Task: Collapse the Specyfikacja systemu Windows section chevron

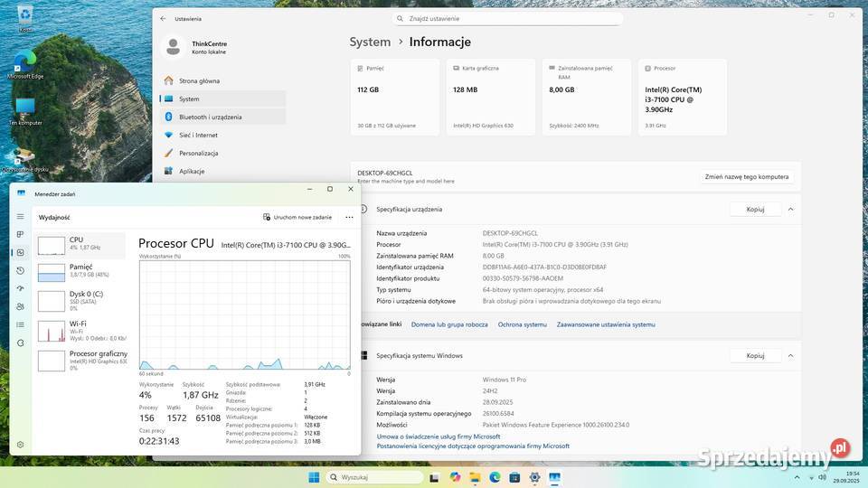Action: click(790, 355)
